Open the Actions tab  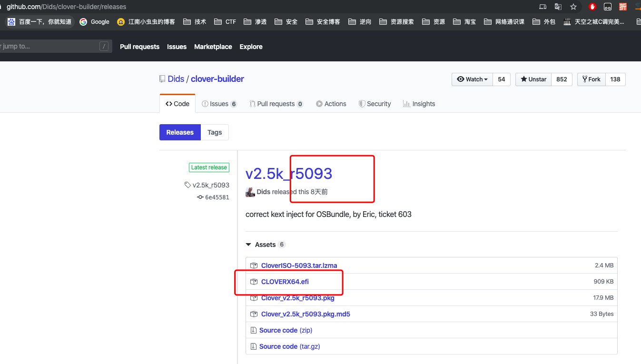[331, 104]
